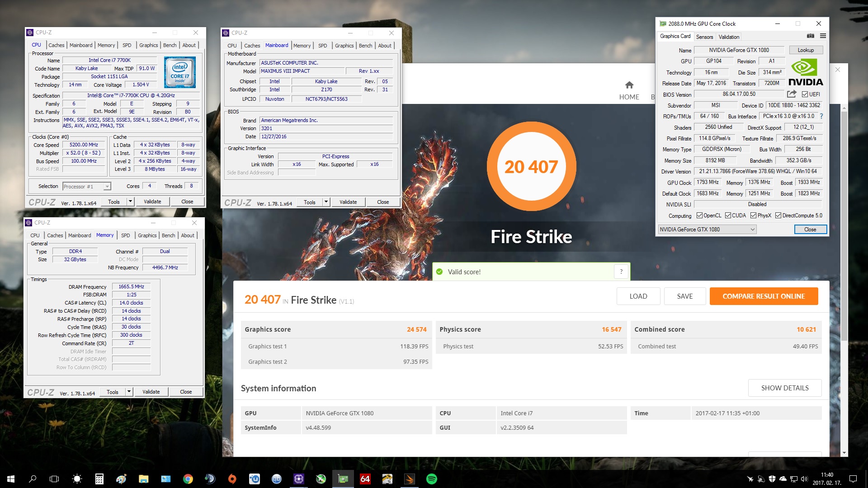This screenshot has height=488, width=868.
Task: Open the GPU-Z hamburger menu
Action: click(x=823, y=36)
